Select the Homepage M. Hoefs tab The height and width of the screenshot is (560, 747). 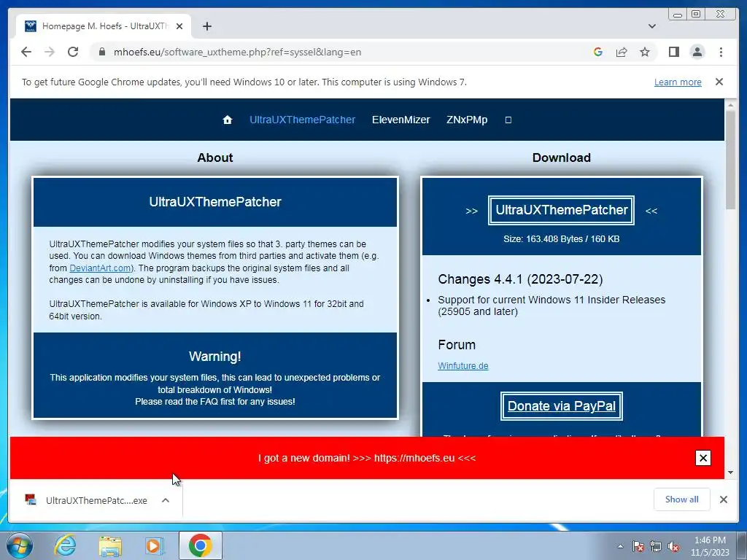104,26
